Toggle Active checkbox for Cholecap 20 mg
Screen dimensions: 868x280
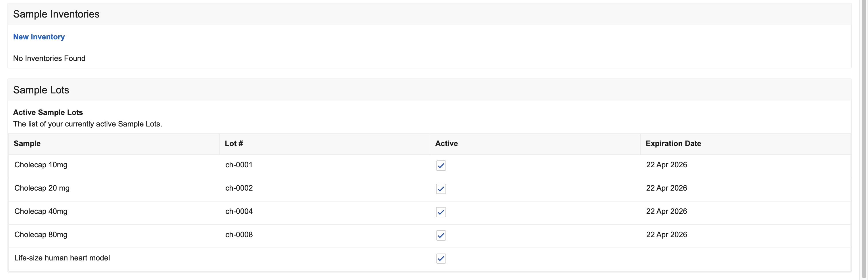click(x=440, y=189)
